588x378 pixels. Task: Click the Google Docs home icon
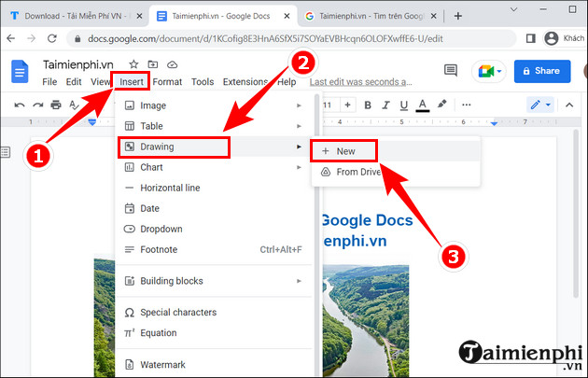coord(20,71)
